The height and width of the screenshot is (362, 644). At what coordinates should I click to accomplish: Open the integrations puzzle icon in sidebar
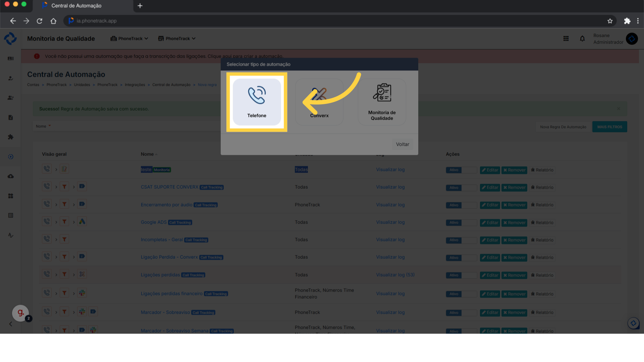tap(11, 137)
